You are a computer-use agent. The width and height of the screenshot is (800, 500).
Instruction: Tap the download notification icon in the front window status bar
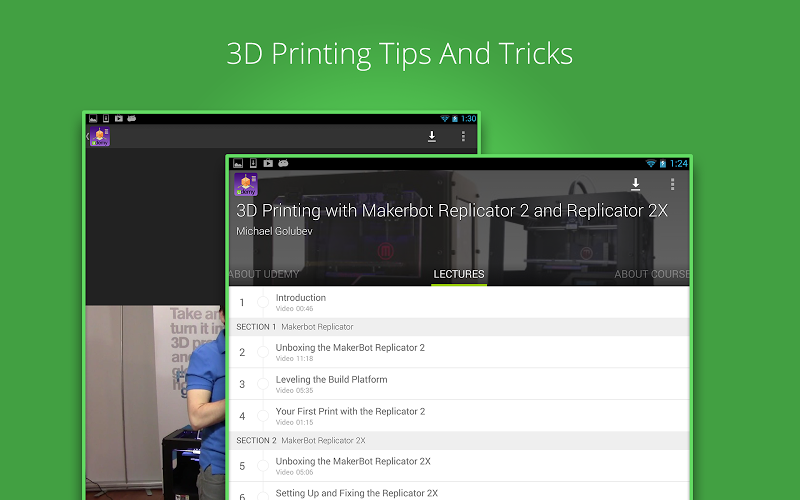[253, 163]
